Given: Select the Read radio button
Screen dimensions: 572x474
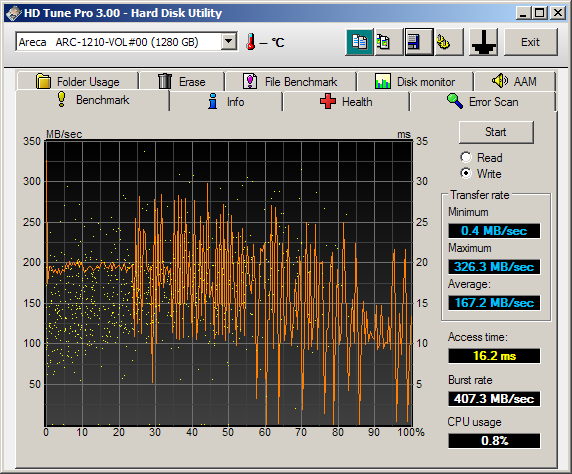Looking at the screenshot, I should (466, 157).
